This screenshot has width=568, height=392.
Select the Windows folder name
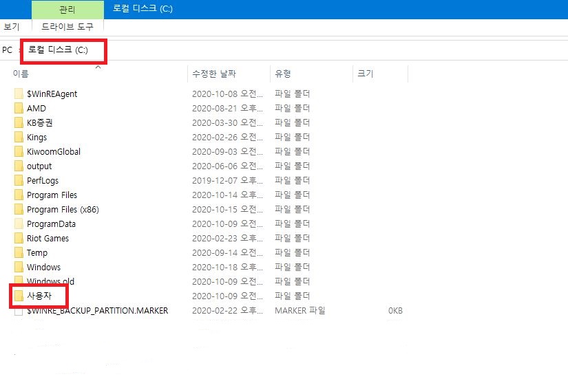coord(43,267)
